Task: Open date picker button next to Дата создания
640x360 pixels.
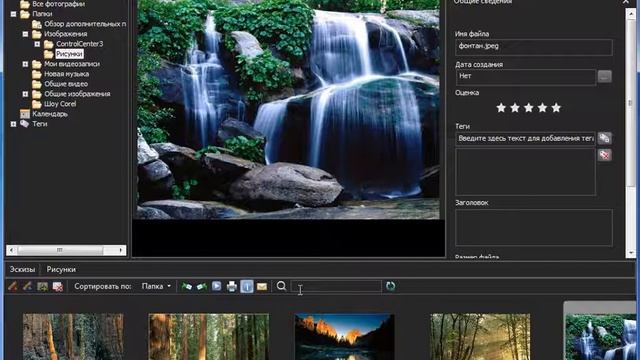Action: [604, 76]
